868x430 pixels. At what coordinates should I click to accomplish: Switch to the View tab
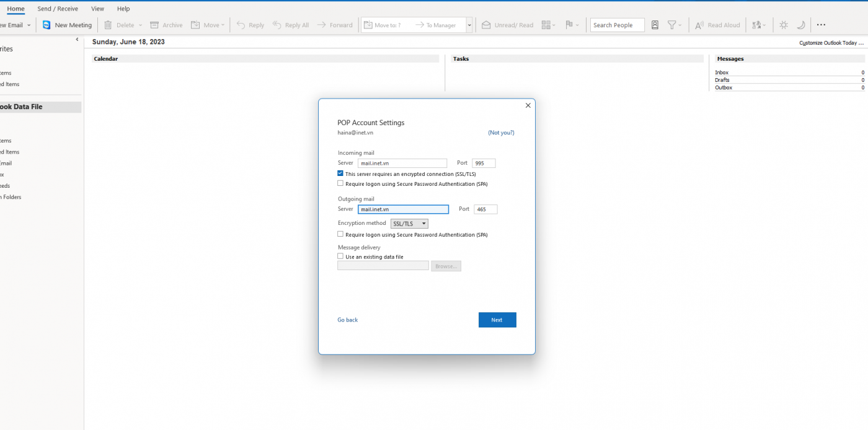(x=97, y=9)
